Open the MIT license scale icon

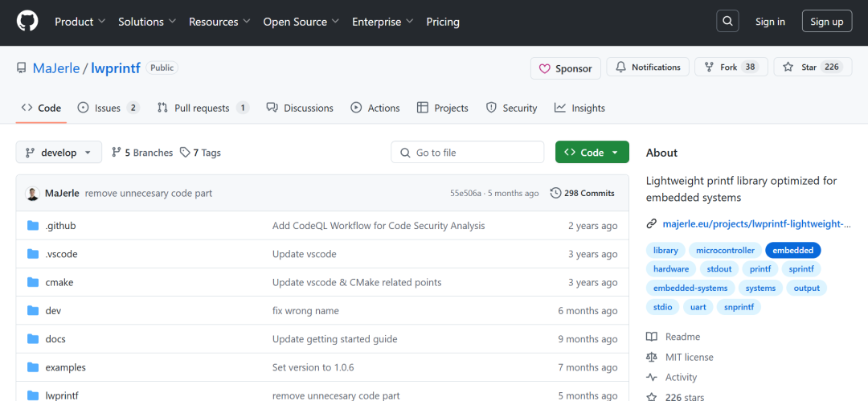click(652, 358)
